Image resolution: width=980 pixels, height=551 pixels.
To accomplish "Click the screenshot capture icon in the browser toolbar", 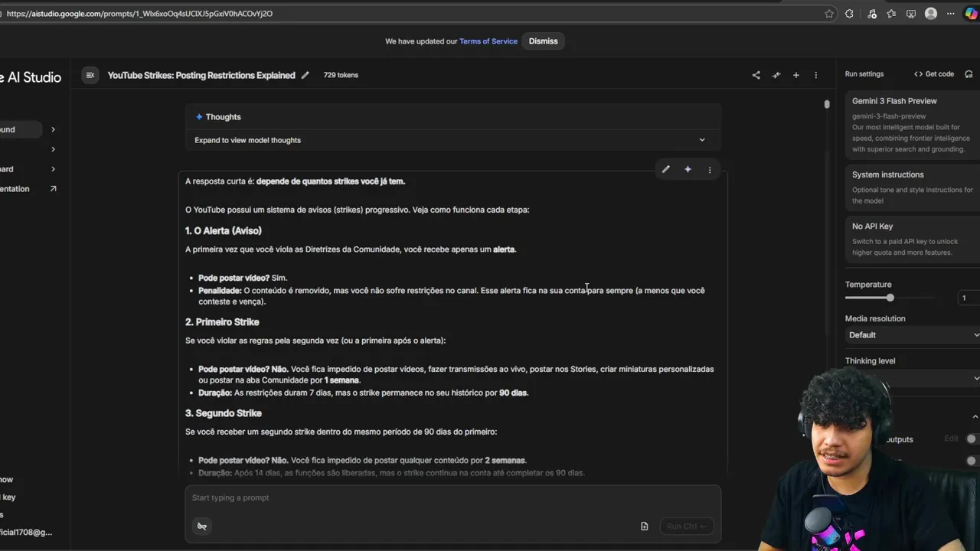I will click(911, 13).
